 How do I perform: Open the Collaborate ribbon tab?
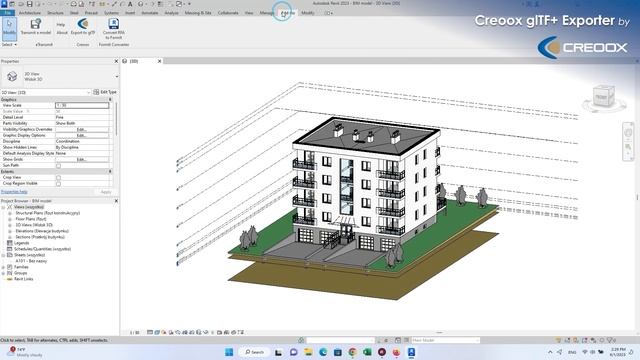coord(228,13)
